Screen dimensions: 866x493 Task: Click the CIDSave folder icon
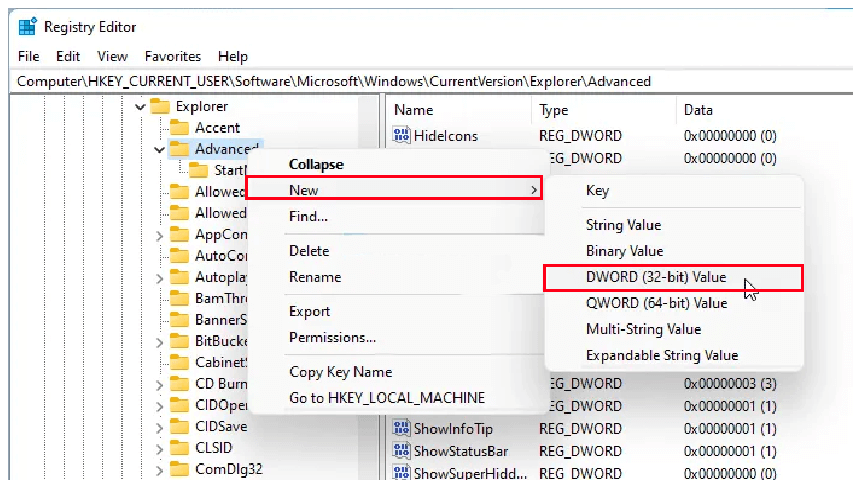tap(179, 427)
